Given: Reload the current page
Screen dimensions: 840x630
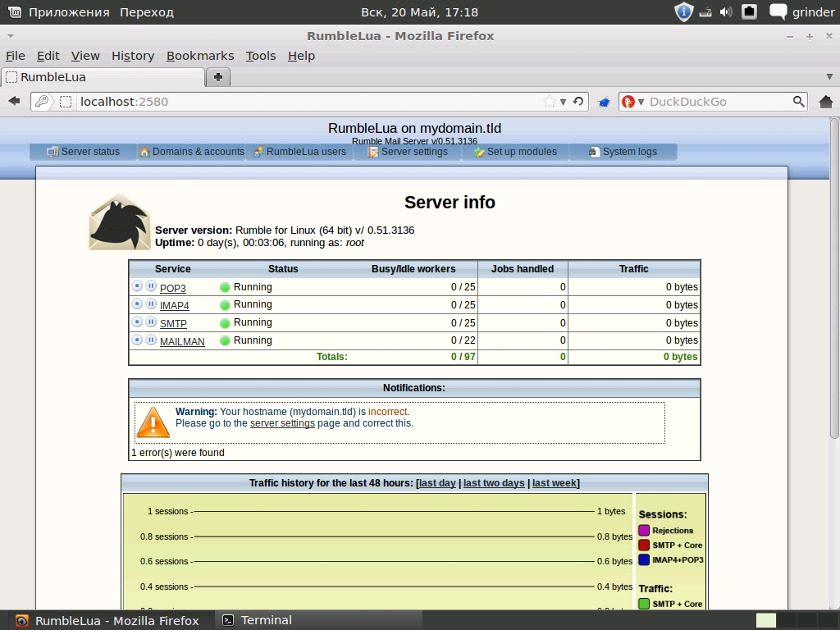Looking at the screenshot, I should click(x=578, y=101).
